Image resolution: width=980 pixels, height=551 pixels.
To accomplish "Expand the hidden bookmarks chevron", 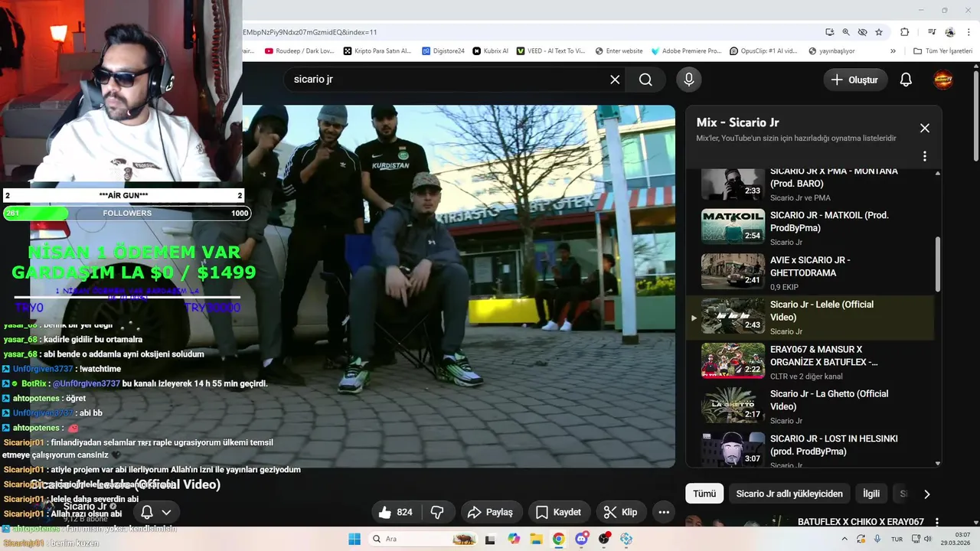I will coord(893,51).
